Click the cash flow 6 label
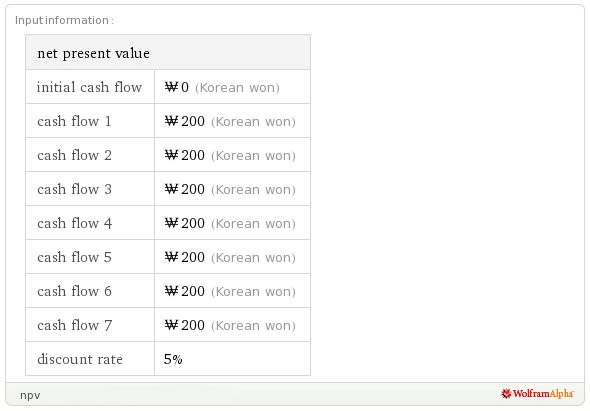Viewport: 590px width, 411px height. click(74, 291)
